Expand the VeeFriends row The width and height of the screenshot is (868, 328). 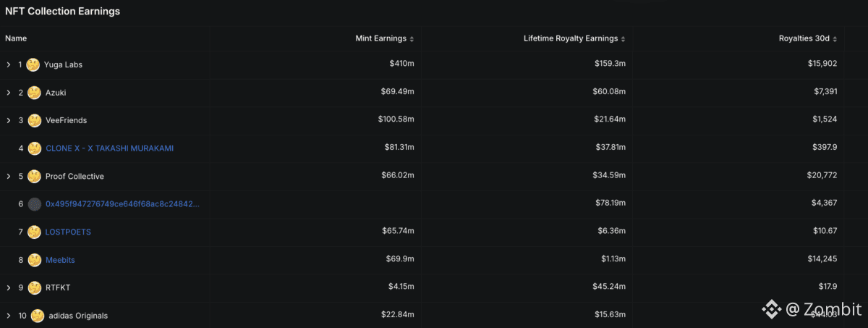(x=9, y=120)
